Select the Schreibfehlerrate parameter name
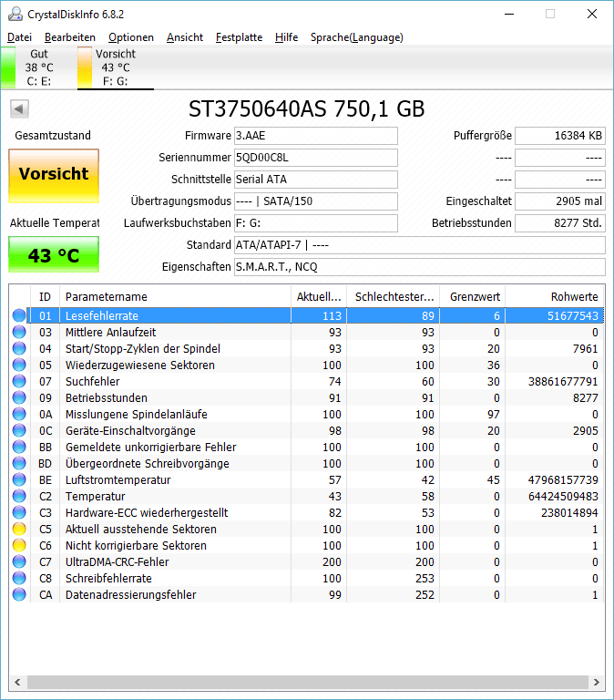 [108, 579]
